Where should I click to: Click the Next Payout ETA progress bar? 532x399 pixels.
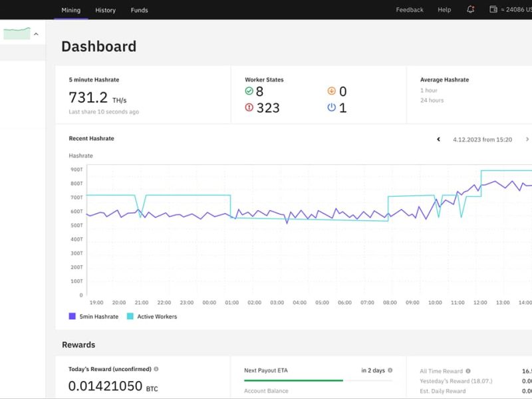(x=318, y=380)
